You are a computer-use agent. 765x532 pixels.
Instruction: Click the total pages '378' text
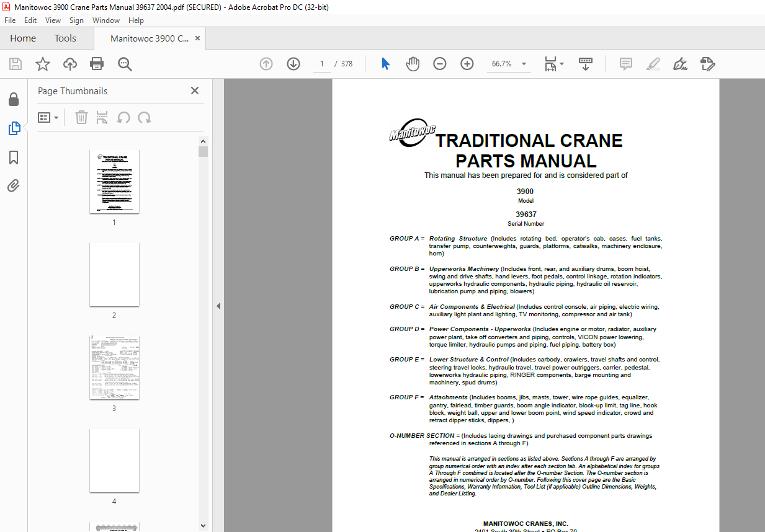[346, 64]
